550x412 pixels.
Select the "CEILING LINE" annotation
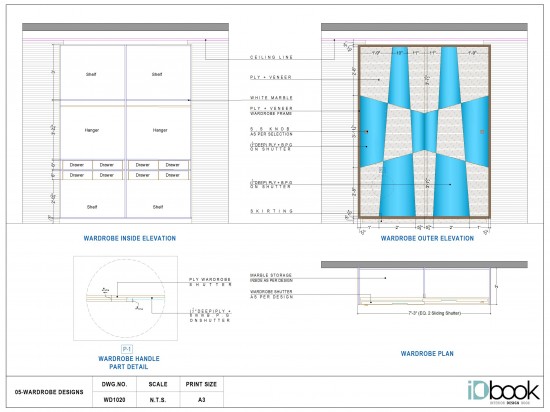(271, 57)
